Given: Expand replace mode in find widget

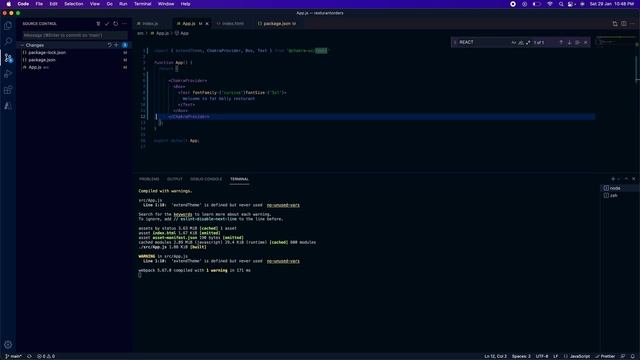Looking at the screenshot, I should coord(455,42).
